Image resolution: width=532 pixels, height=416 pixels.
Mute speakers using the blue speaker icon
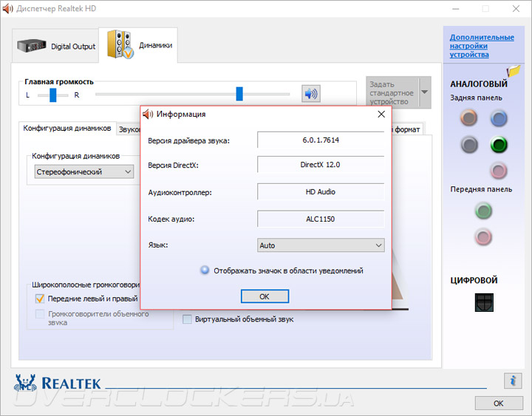(311, 94)
